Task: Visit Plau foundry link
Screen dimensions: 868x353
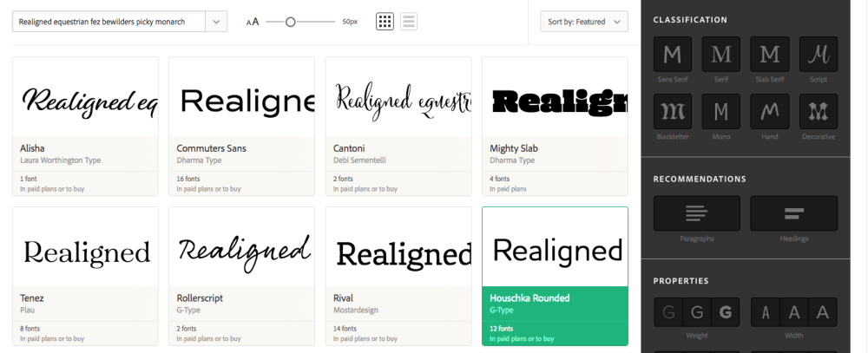Action: pyautogui.click(x=27, y=310)
